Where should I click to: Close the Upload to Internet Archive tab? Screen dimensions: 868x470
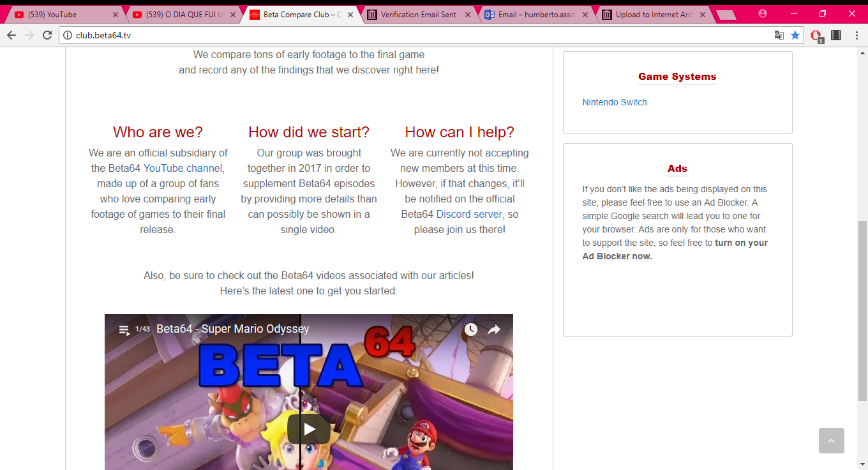[703, 15]
